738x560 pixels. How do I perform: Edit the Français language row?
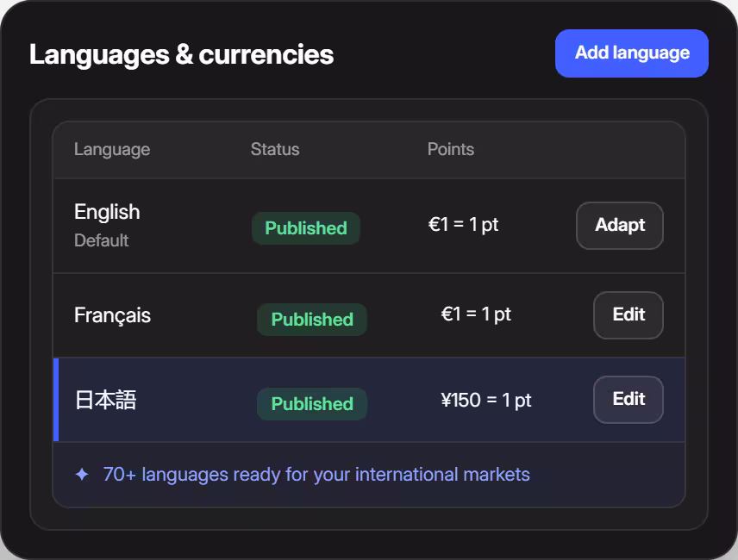(629, 315)
